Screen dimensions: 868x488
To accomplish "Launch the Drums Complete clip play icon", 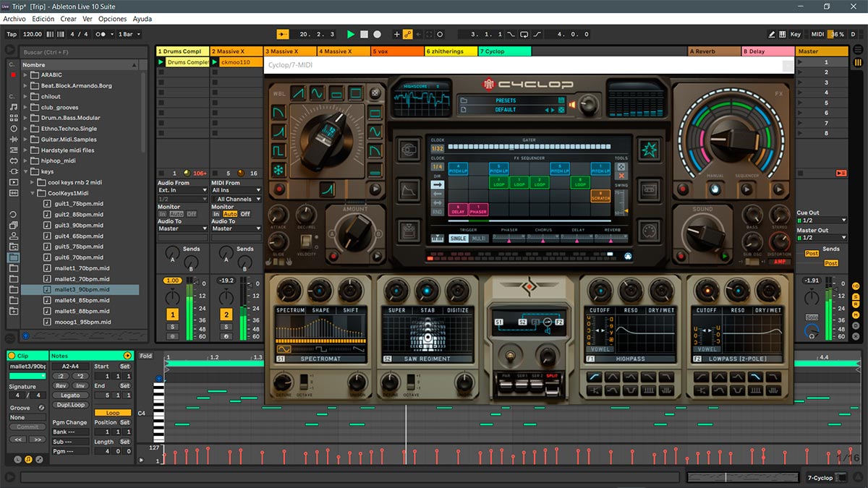I will (161, 62).
